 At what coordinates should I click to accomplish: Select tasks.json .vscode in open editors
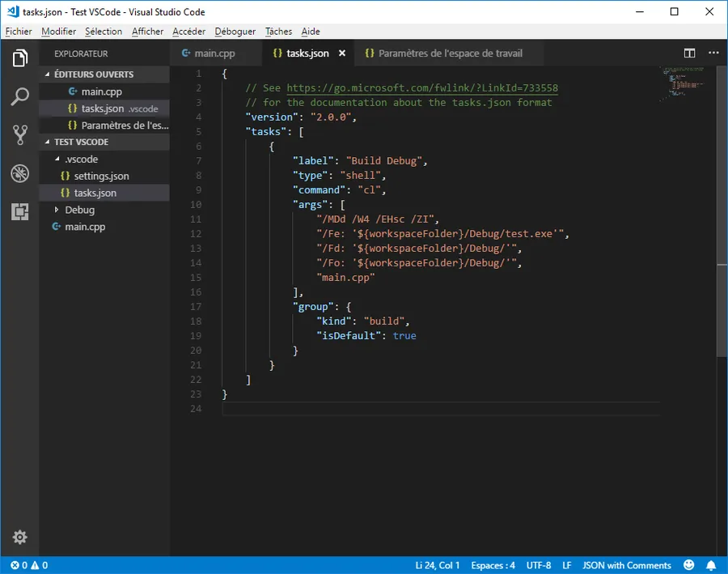[x=104, y=108]
